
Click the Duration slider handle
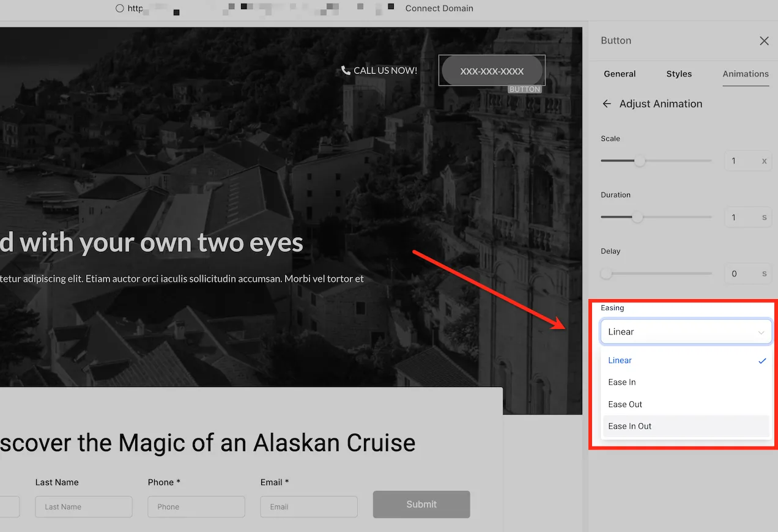pyautogui.click(x=637, y=217)
